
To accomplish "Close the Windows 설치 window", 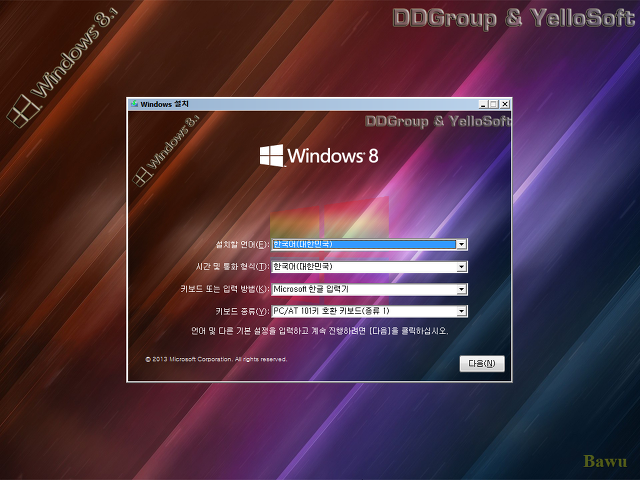I will pos(505,104).
